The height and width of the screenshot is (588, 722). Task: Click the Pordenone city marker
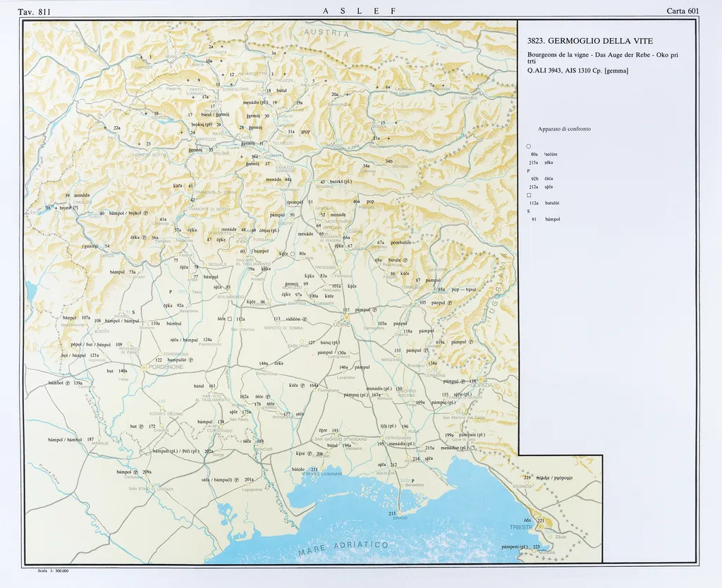point(144,367)
